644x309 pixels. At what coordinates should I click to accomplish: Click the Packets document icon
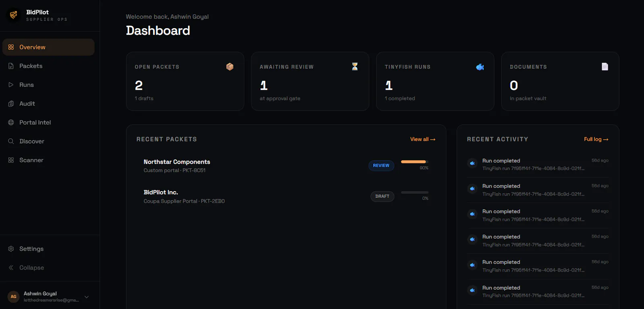(11, 66)
